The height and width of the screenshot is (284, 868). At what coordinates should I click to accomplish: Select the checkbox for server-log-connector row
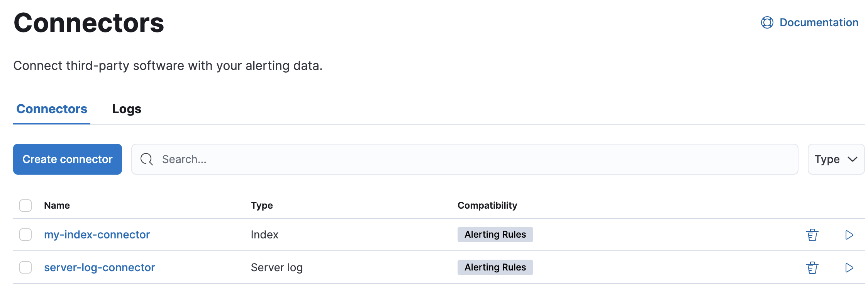[x=25, y=267]
